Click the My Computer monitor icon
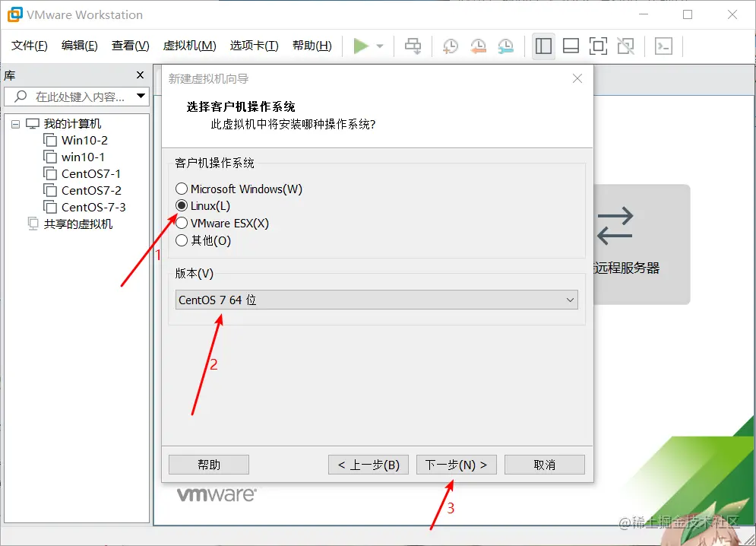Screen dimensions: 756x546 pyautogui.click(x=33, y=124)
